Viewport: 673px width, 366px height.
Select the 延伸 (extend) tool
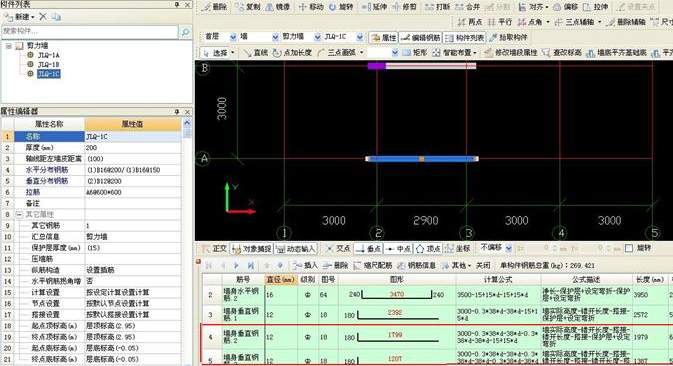[374, 7]
